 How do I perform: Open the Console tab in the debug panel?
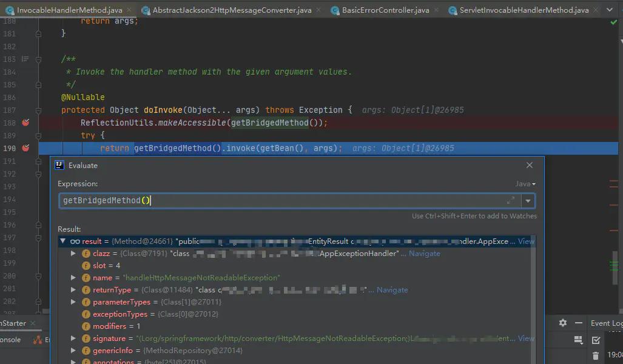pyautogui.click(x=10, y=340)
